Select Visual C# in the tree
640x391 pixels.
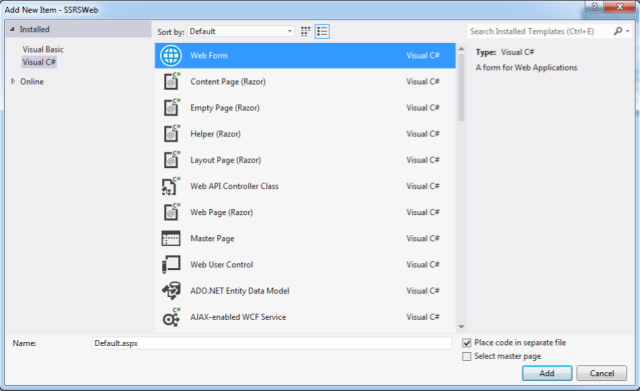tap(39, 62)
